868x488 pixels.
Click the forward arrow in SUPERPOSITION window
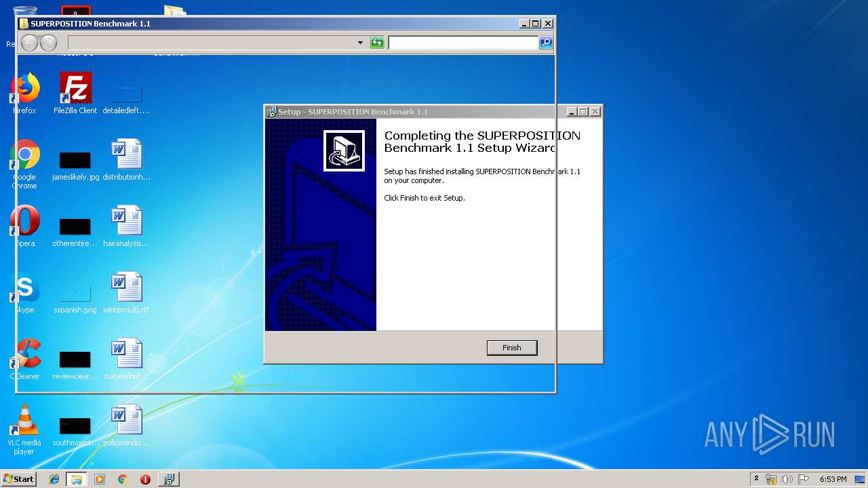[x=48, y=43]
